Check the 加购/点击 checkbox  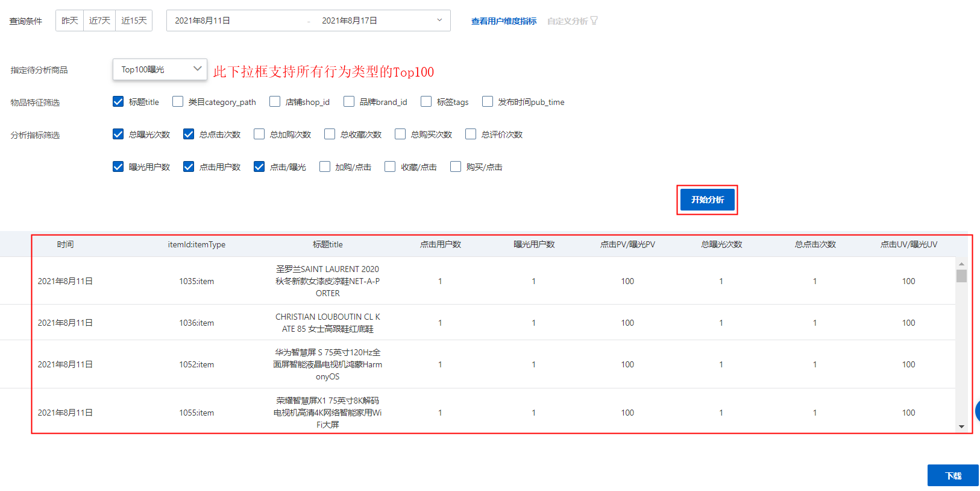(325, 166)
